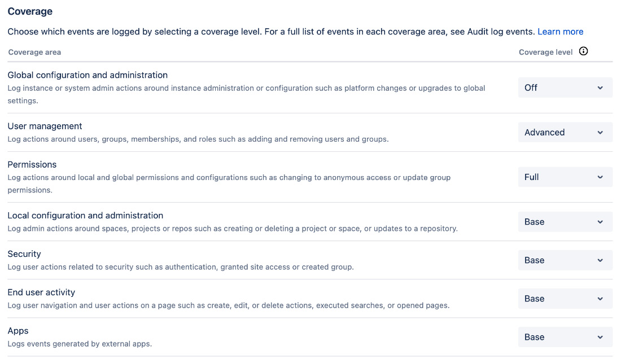Open the Global configuration and administration coverage dropdown
The image size is (621, 364).
point(565,87)
